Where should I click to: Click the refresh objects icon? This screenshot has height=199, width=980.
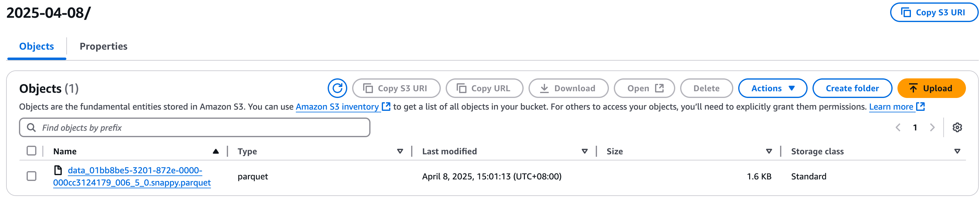point(337,88)
